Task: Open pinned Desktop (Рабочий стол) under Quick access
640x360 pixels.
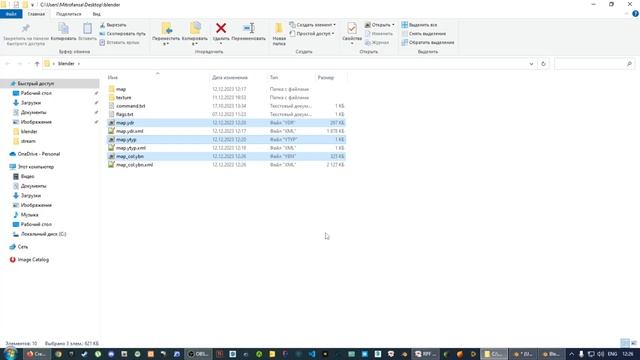Action: 36,93
